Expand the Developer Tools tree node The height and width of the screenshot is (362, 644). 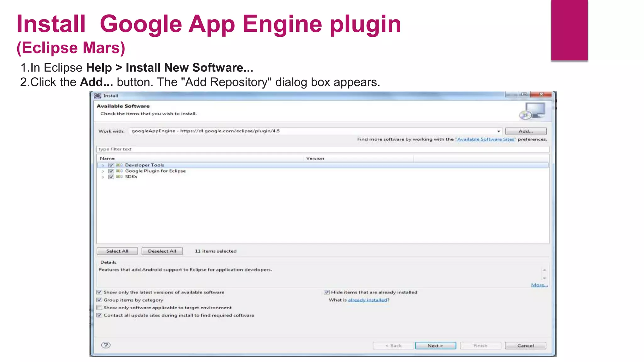click(103, 165)
